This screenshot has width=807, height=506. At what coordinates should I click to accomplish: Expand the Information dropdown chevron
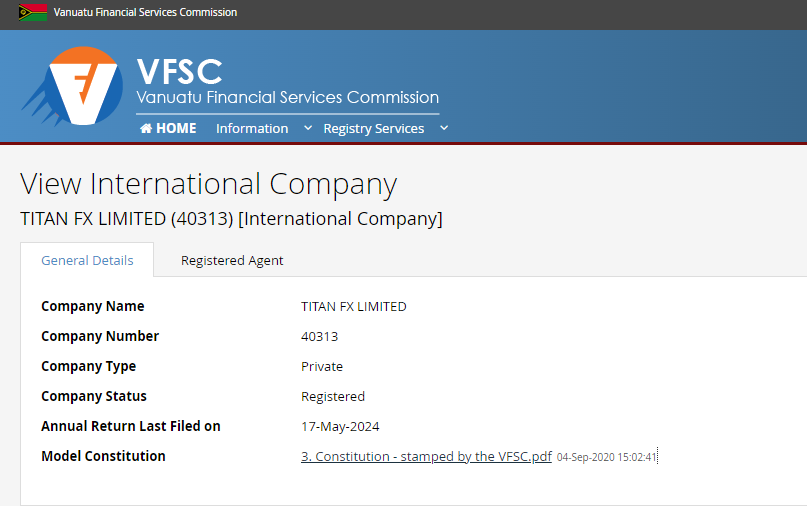(x=308, y=128)
